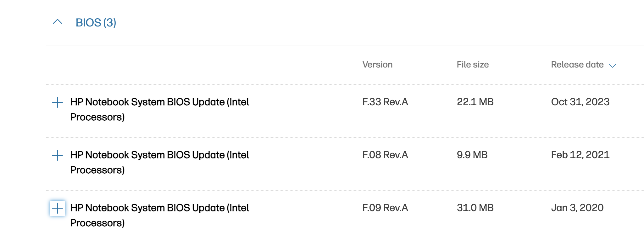Click the Release date sort arrow
Image resolution: width=644 pixels, height=242 pixels.
click(x=612, y=66)
